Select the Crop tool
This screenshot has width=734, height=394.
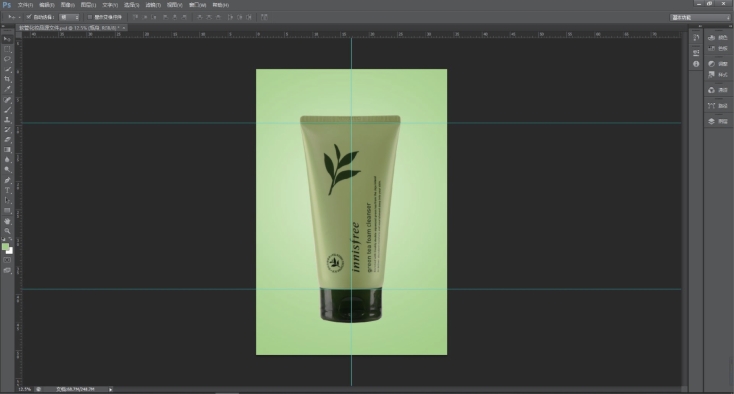coord(7,79)
